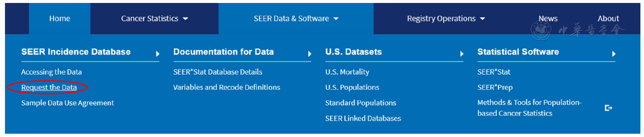Screen dimensions: 644x137
Task: Open the SEER*Prep software link
Action: tap(495, 87)
